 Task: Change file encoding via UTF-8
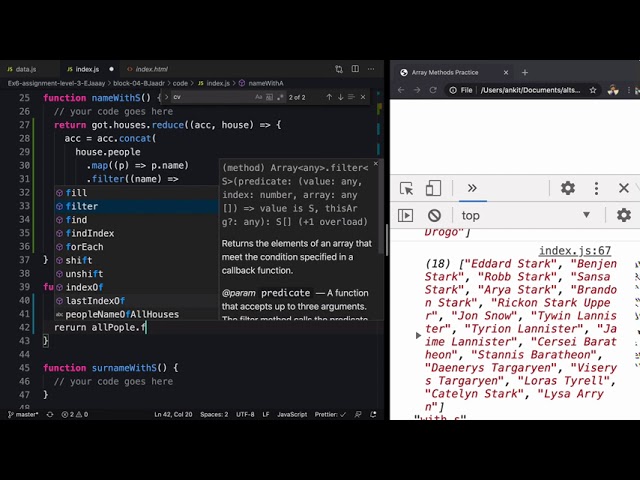click(245, 414)
